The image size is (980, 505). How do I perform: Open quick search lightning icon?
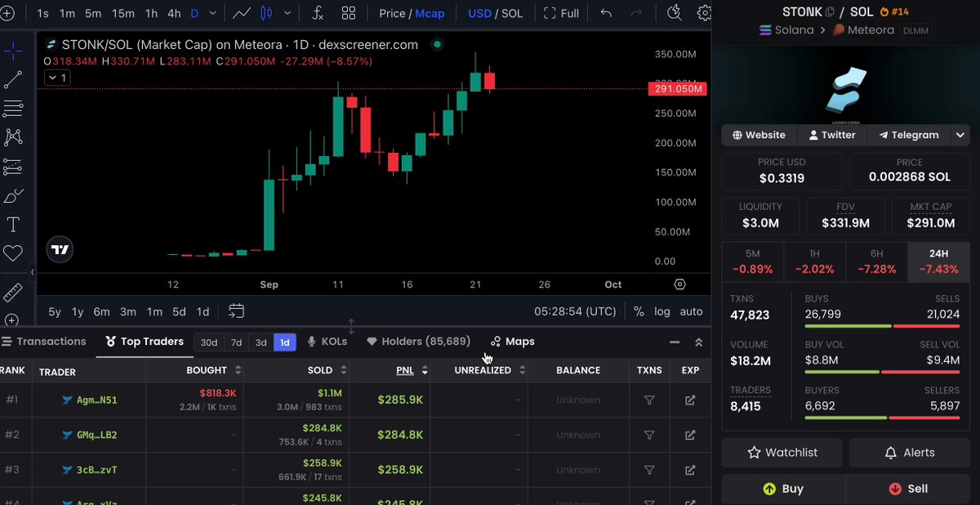click(675, 13)
